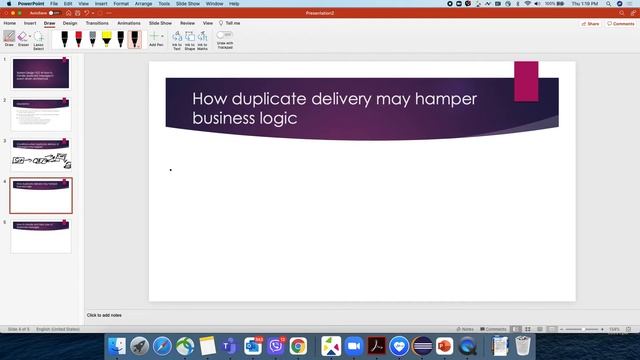Open Zoom from the Dock
The width and height of the screenshot is (640, 360).
[x=354, y=346]
